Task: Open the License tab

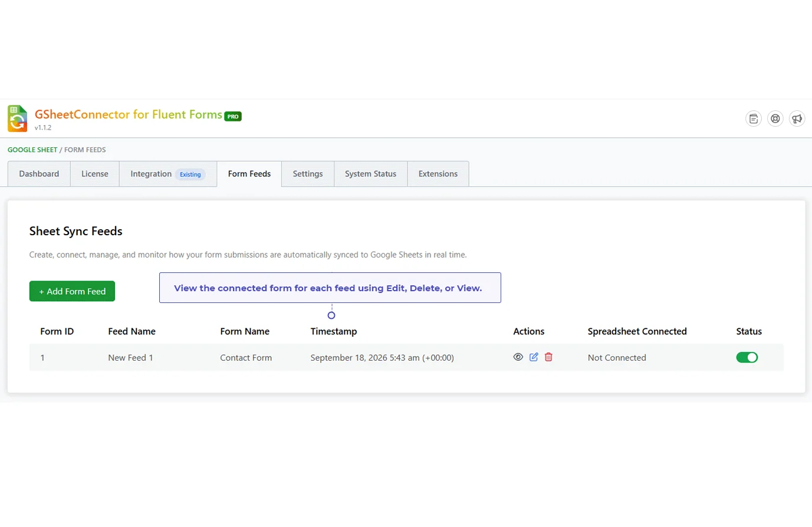Action: click(95, 174)
